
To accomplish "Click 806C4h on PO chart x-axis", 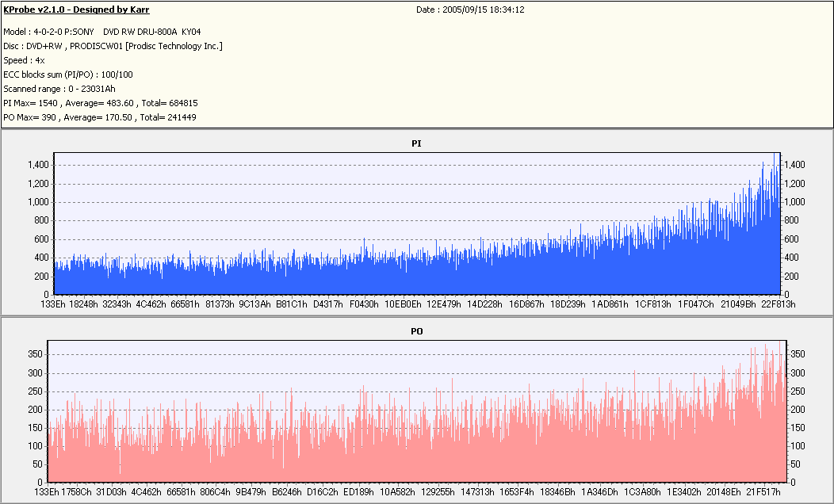I will (216, 492).
